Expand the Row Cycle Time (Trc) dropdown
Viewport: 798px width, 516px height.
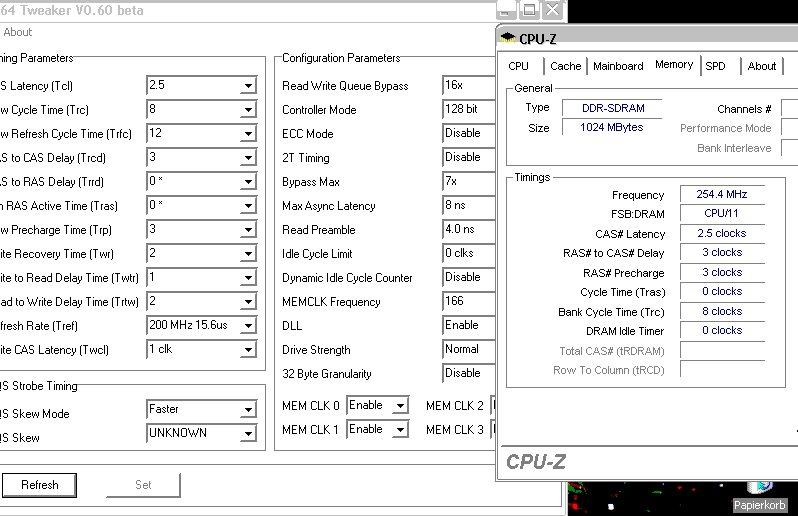pyautogui.click(x=248, y=109)
